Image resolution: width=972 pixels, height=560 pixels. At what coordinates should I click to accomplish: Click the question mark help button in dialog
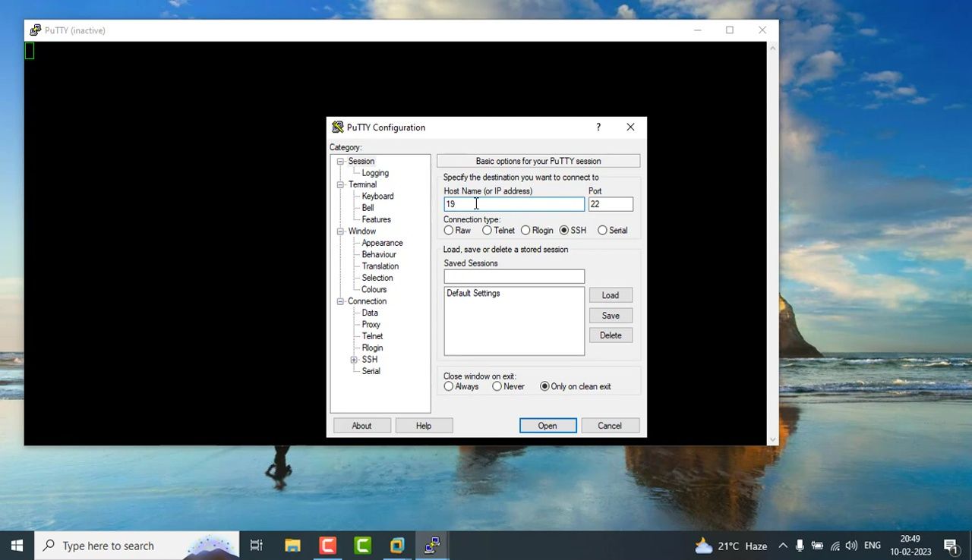(x=598, y=127)
